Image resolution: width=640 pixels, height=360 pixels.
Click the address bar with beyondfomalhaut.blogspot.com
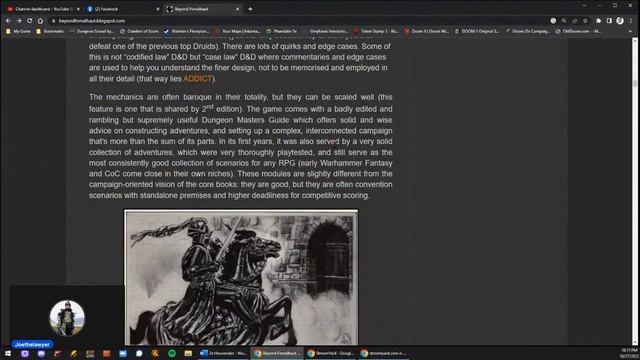pos(298,20)
